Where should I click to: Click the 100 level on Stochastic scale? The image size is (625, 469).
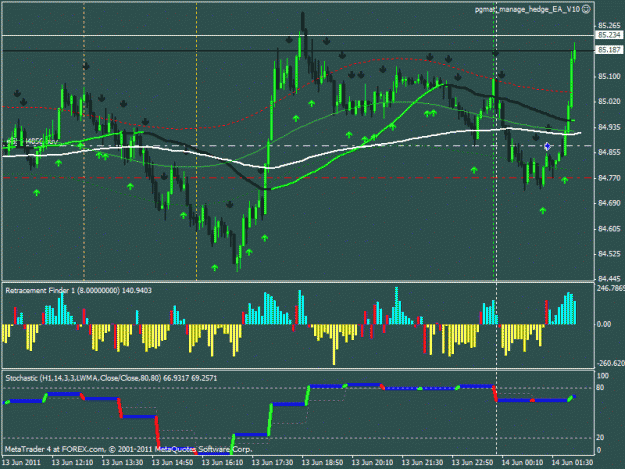pos(603,376)
